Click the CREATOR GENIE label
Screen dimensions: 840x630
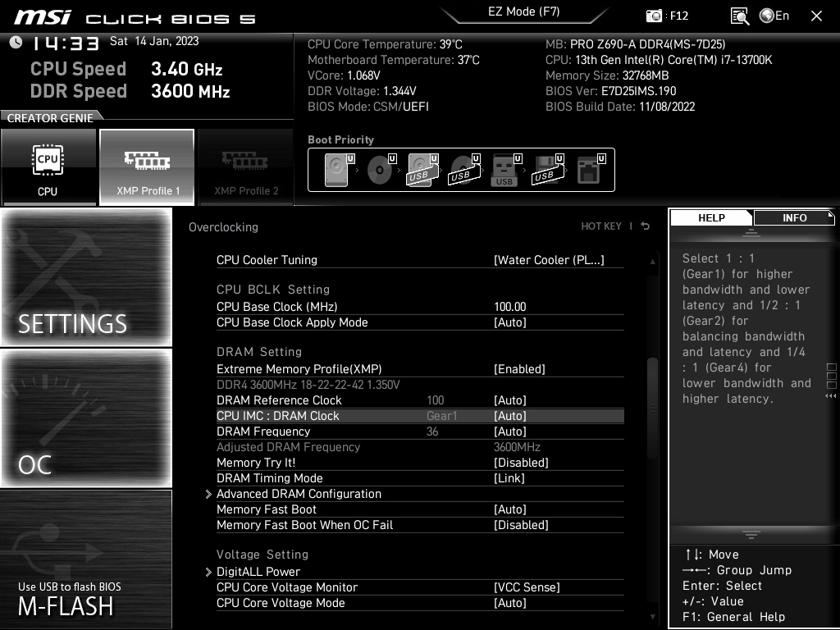(50, 118)
